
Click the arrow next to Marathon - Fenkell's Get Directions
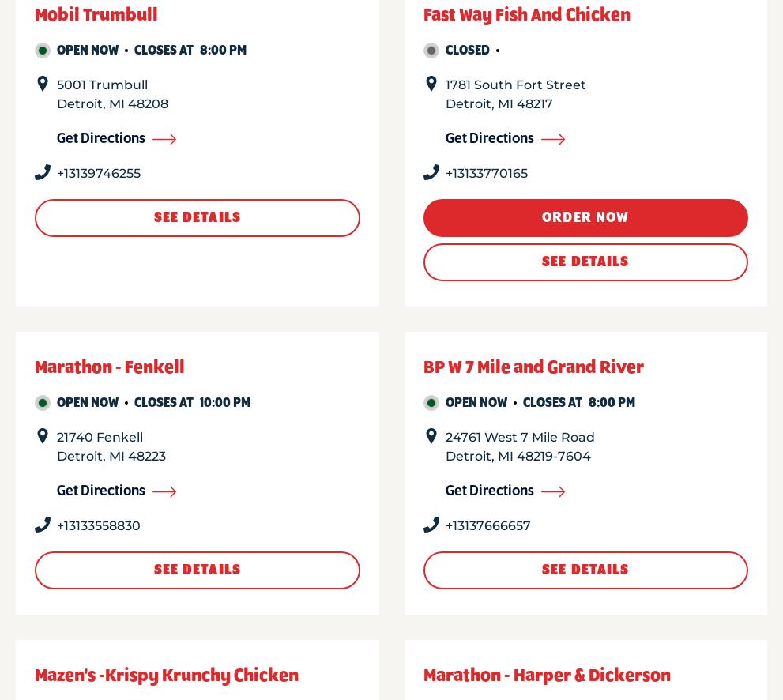pos(164,491)
